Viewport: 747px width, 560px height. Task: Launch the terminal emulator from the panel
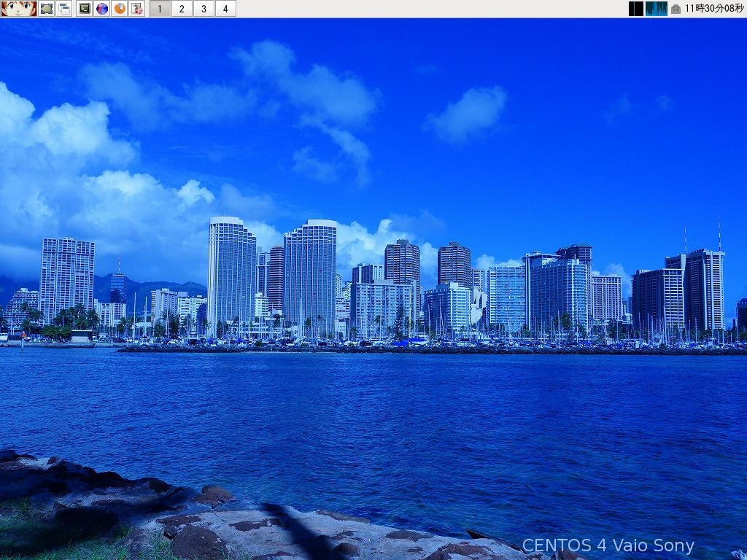coord(82,9)
